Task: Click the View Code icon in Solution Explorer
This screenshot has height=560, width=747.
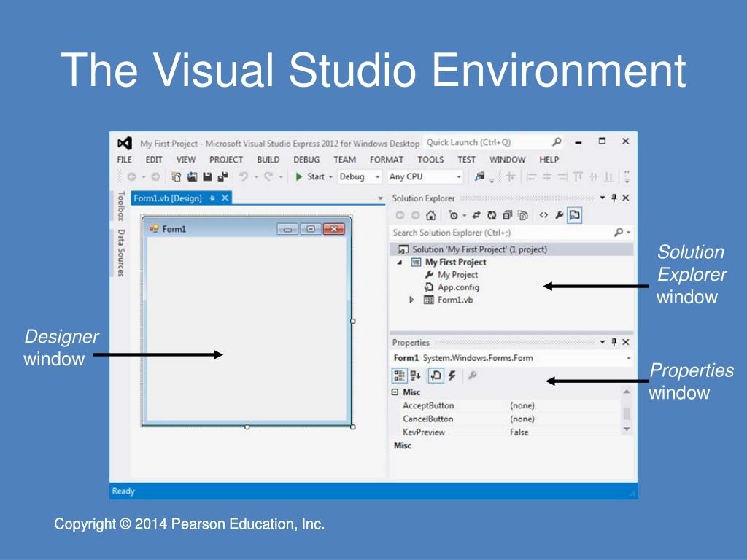Action: click(x=543, y=215)
